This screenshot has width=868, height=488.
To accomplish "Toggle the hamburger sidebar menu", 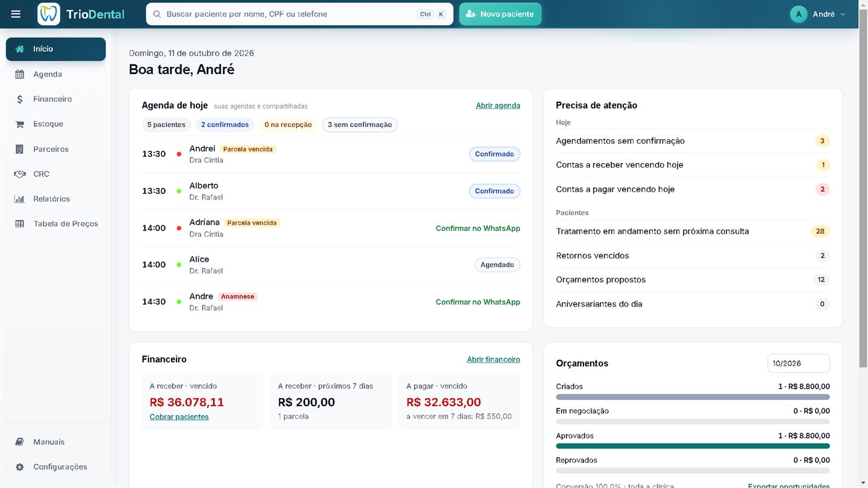I will (16, 14).
